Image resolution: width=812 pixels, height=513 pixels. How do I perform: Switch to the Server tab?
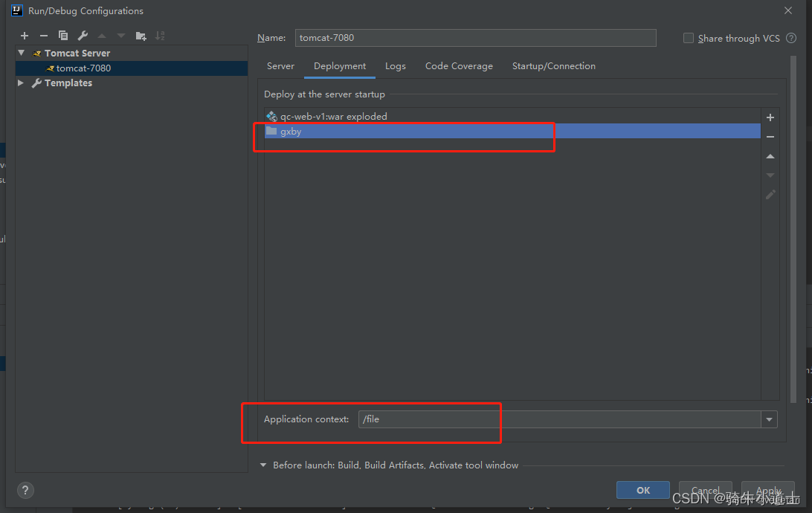pyautogui.click(x=280, y=66)
